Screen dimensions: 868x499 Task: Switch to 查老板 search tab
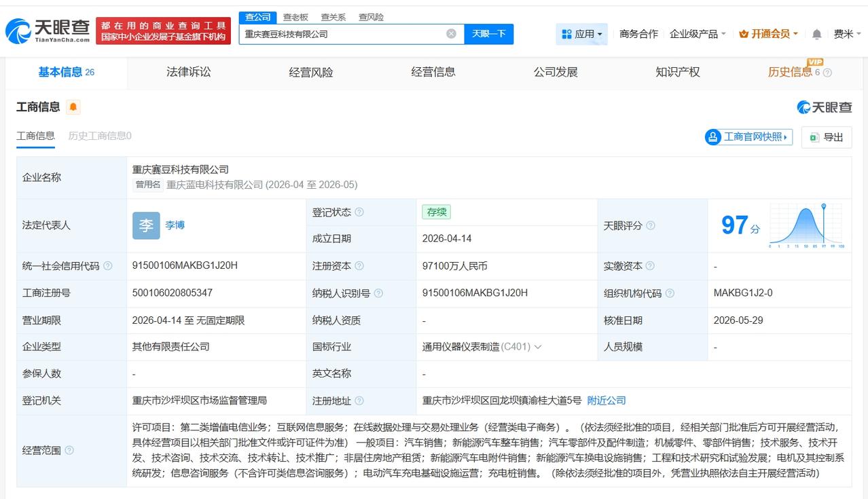pyautogui.click(x=295, y=17)
